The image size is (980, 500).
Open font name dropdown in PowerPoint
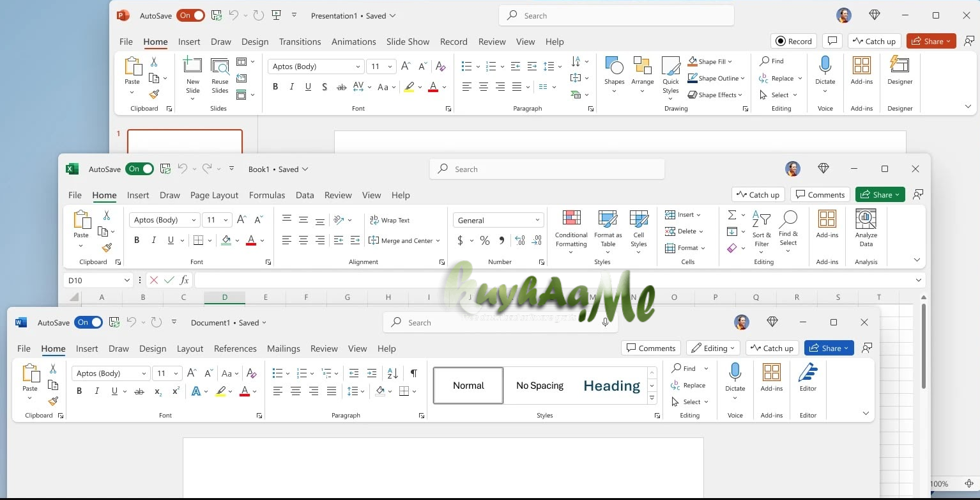tap(358, 66)
